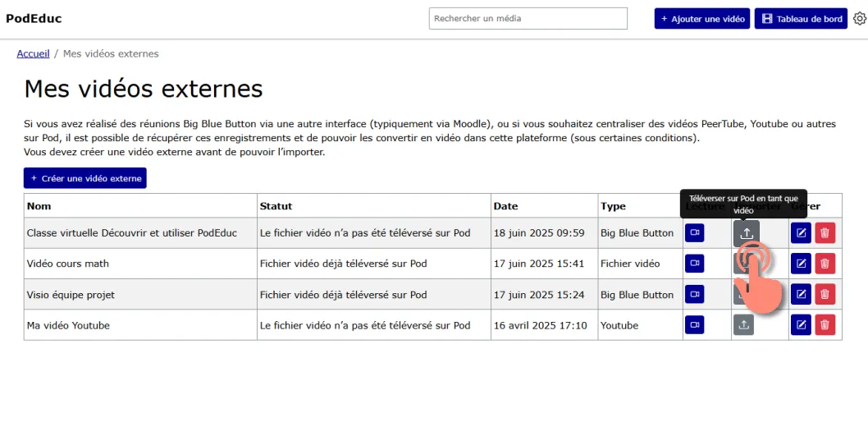The width and height of the screenshot is (868, 427).
Task: Select the status cell of Vidéo cours math
Action: [x=373, y=264]
